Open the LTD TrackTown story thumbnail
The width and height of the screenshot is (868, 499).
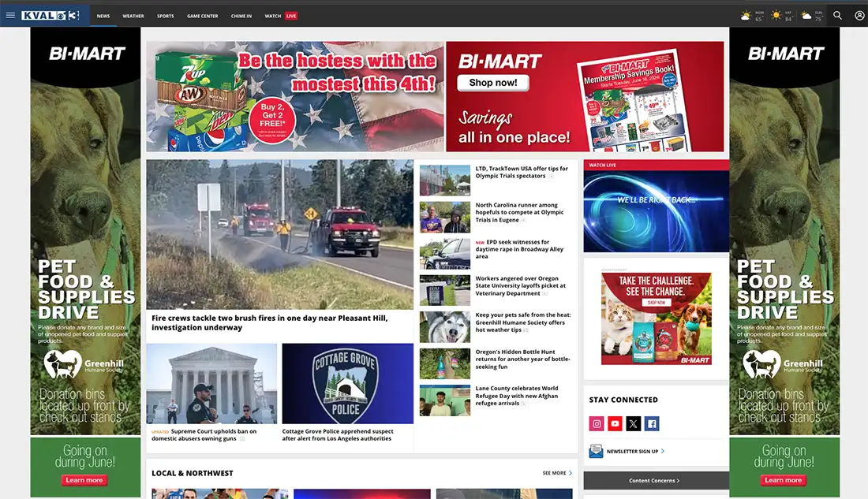click(445, 181)
